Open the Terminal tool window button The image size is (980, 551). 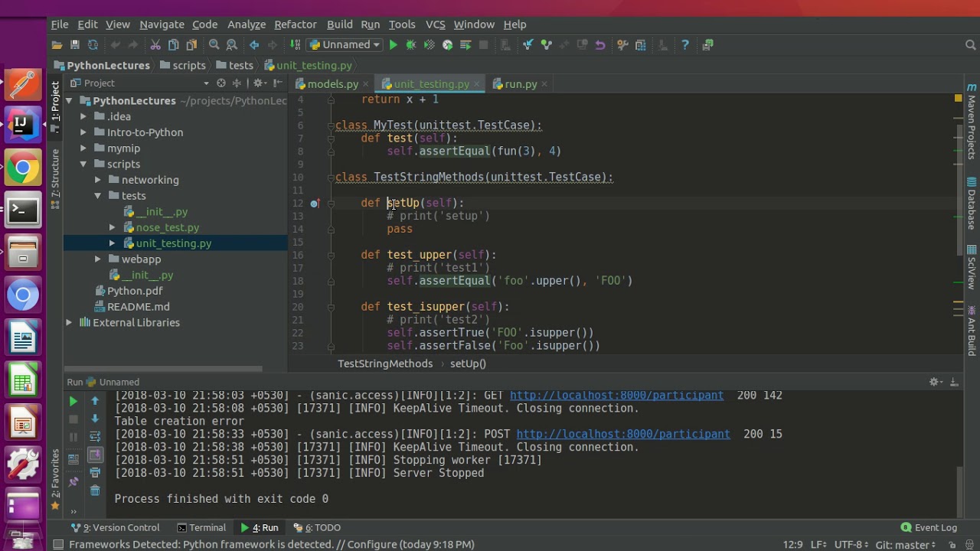coord(201,527)
